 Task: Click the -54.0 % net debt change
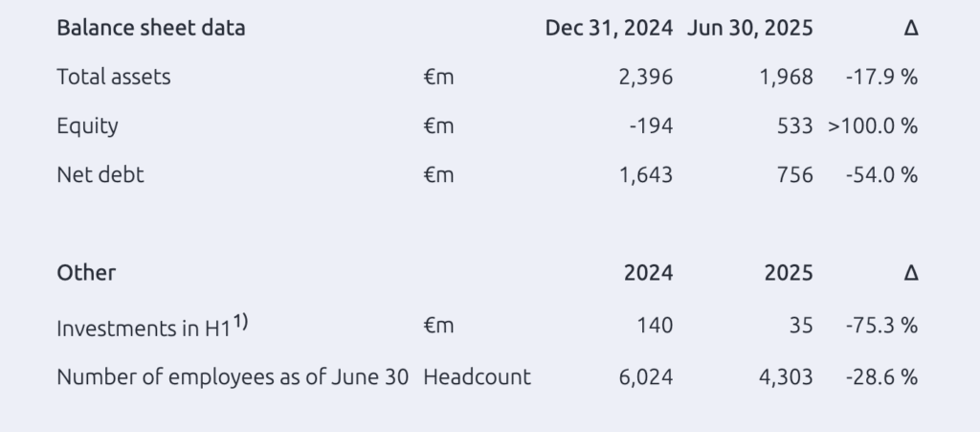coord(881,175)
